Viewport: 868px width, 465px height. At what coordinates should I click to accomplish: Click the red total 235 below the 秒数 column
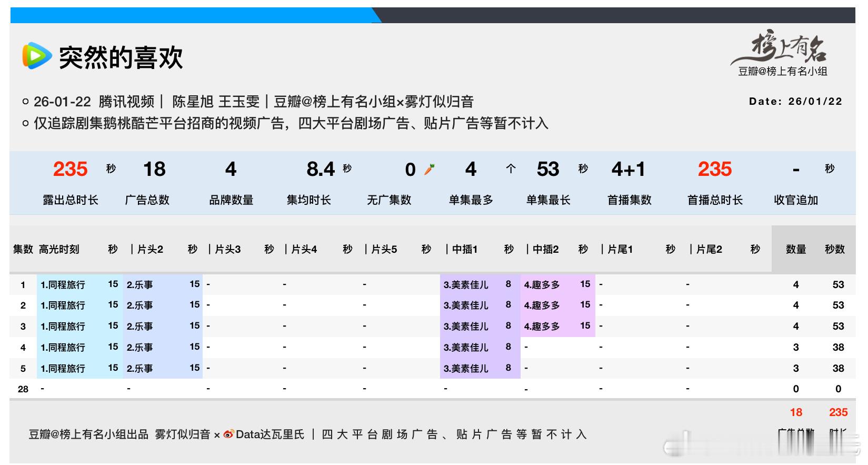point(839,412)
